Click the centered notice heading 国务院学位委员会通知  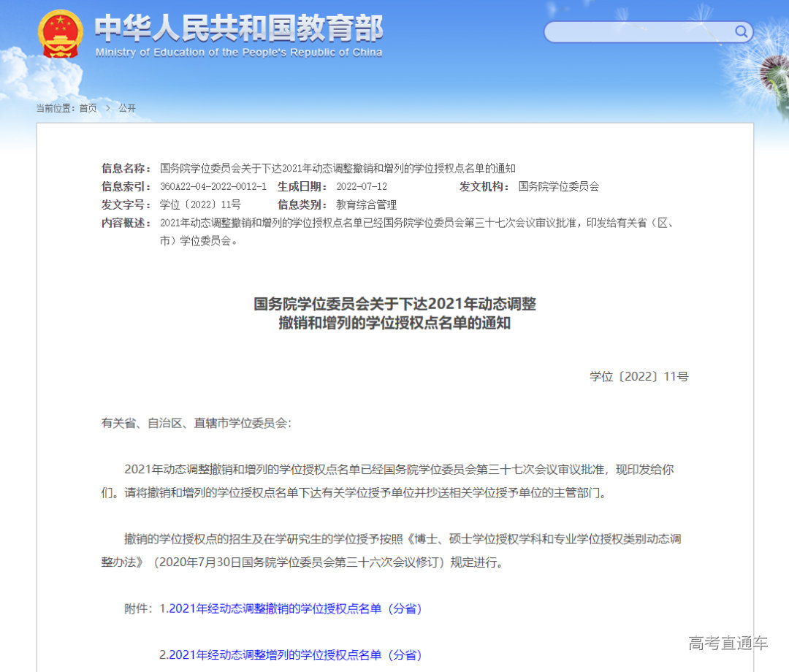tap(394, 313)
